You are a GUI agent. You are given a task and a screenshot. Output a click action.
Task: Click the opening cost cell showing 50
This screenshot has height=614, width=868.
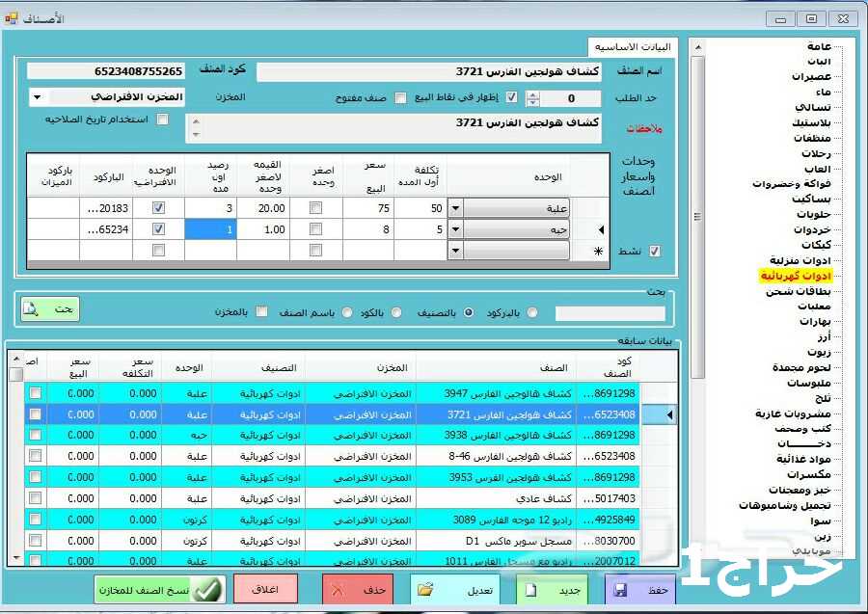click(420, 208)
